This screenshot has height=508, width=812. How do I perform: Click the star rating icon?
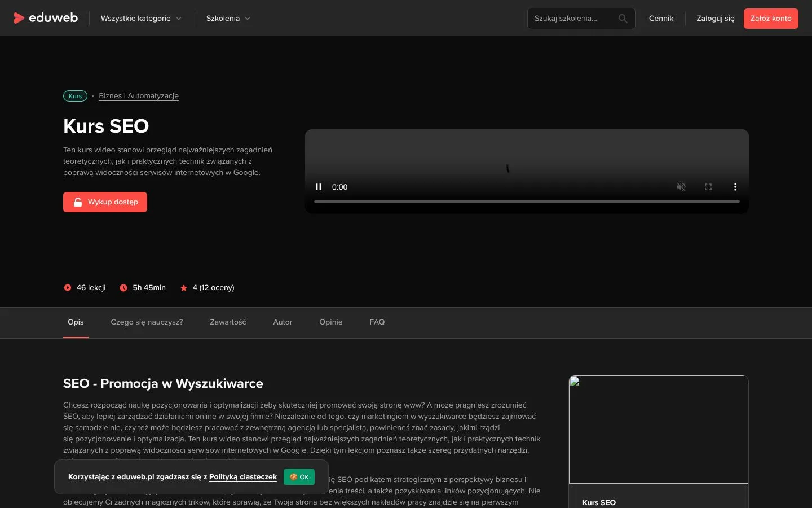point(184,288)
